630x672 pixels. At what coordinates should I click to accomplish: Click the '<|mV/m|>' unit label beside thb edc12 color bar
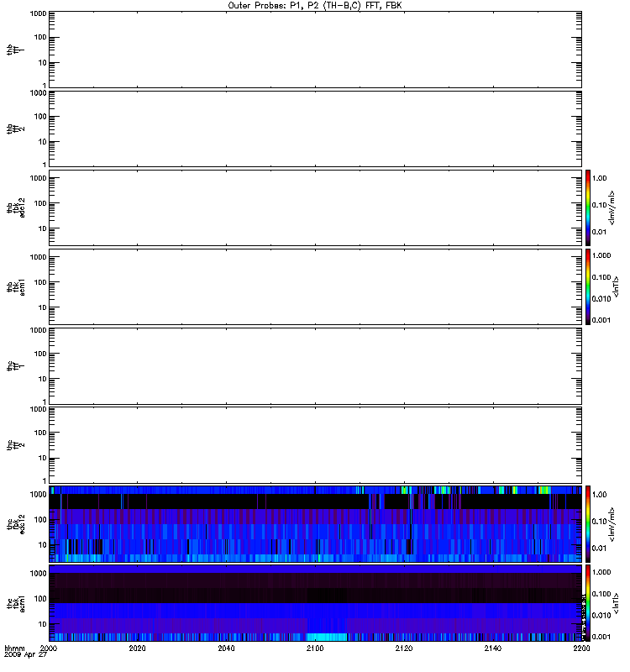tap(612, 207)
